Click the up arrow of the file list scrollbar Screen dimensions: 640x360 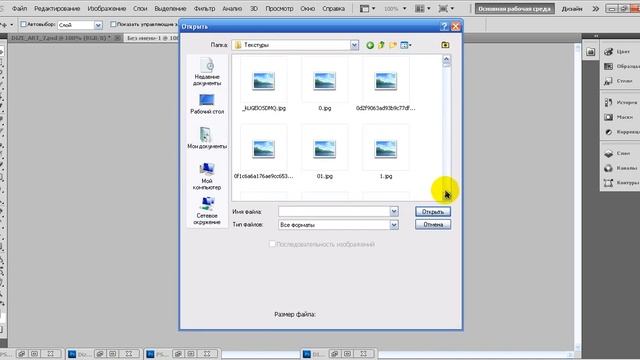(x=447, y=60)
